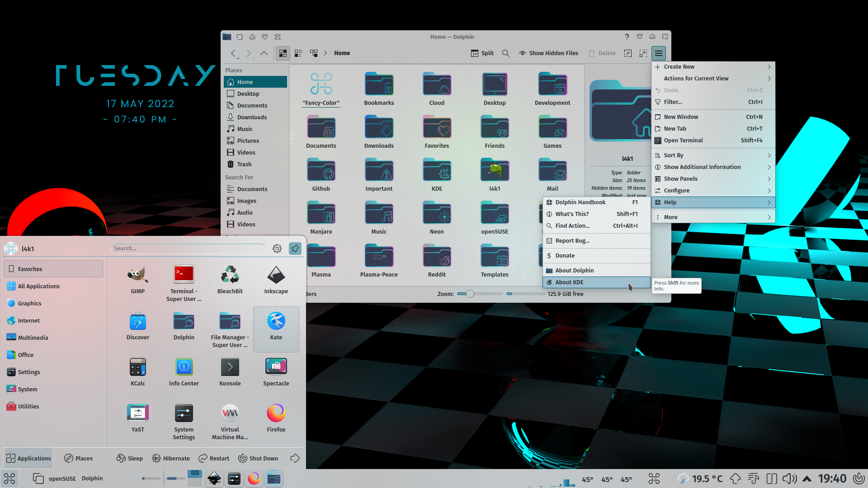Open the application launcher on the taskbar

9,479
